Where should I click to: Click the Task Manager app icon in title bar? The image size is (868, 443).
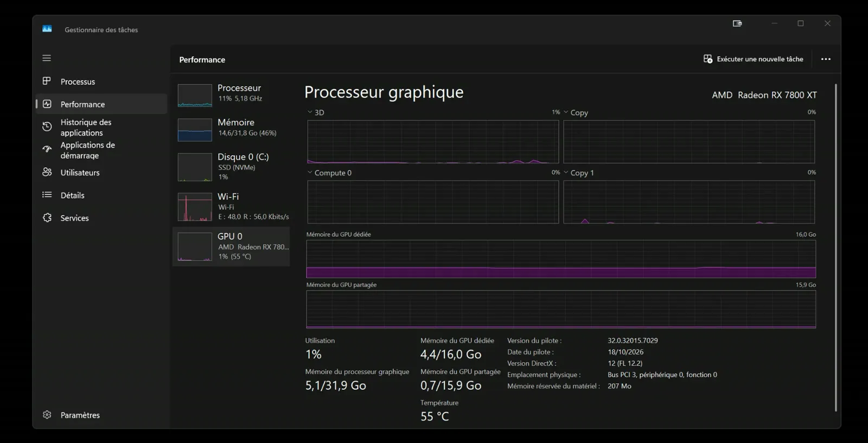coord(47,29)
